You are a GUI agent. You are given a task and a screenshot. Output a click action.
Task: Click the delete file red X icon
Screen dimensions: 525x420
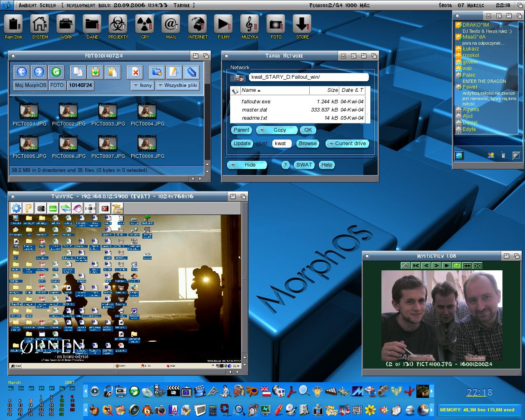pos(135,72)
